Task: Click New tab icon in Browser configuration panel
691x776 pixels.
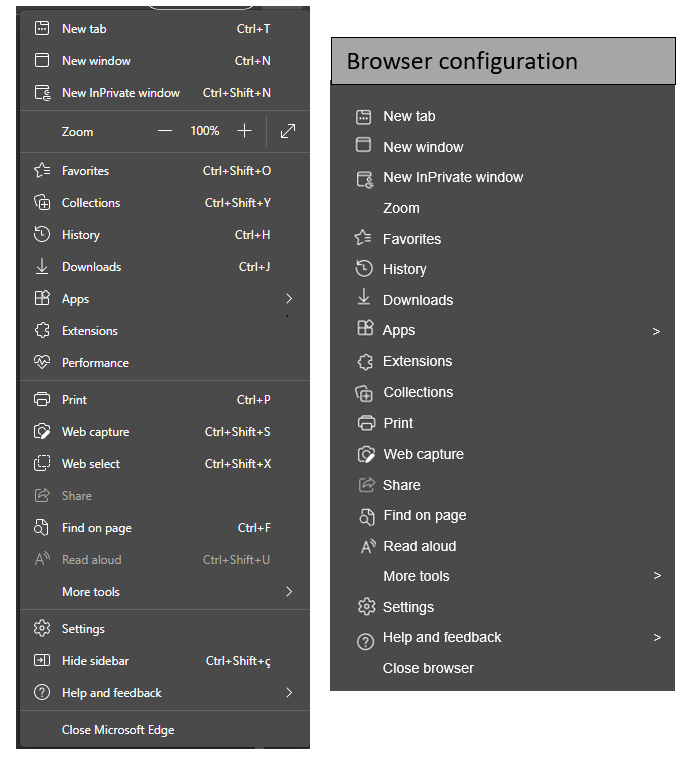Action: point(363,117)
